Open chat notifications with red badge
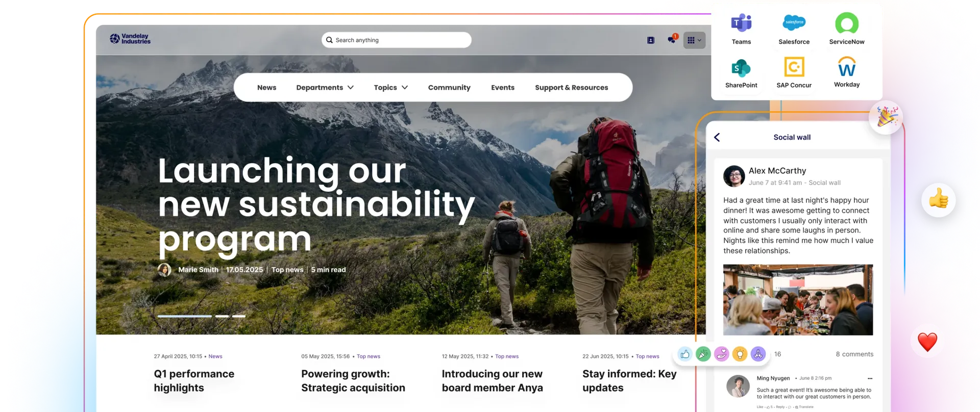Image resolution: width=980 pixels, height=412 pixels. tap(672, 39)
